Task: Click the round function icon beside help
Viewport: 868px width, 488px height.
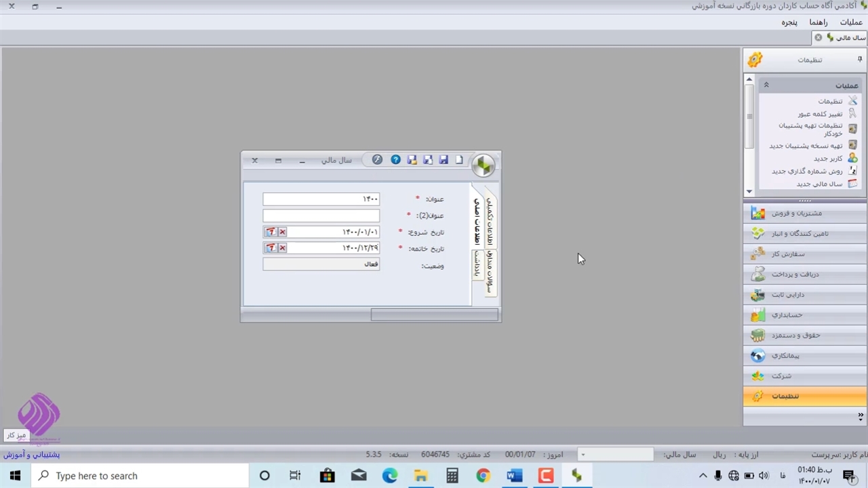Action: pyautogui.click(x=377, y=160)
